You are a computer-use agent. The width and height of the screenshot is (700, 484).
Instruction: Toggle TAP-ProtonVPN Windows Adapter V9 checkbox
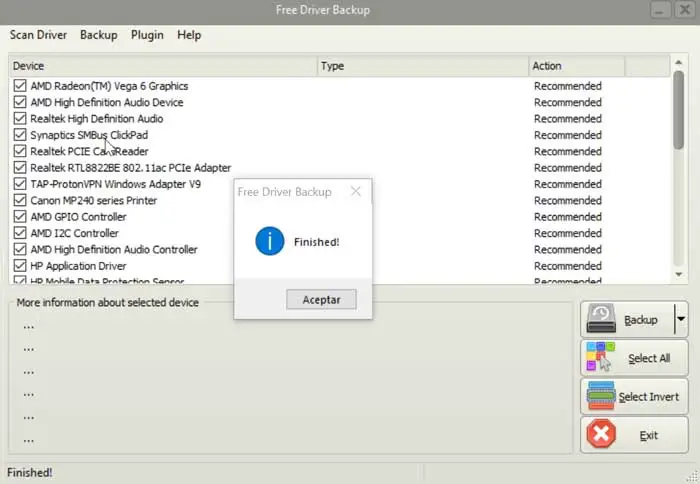coord(20,184)
